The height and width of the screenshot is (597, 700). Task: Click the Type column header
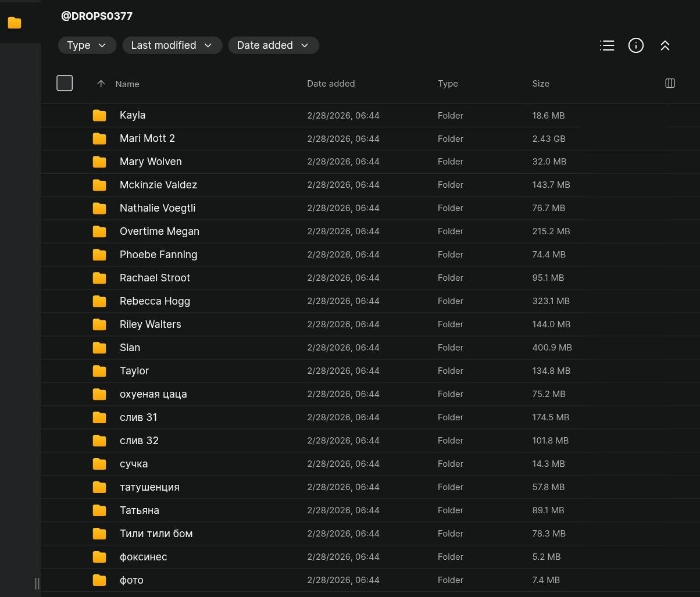[448, 84]
